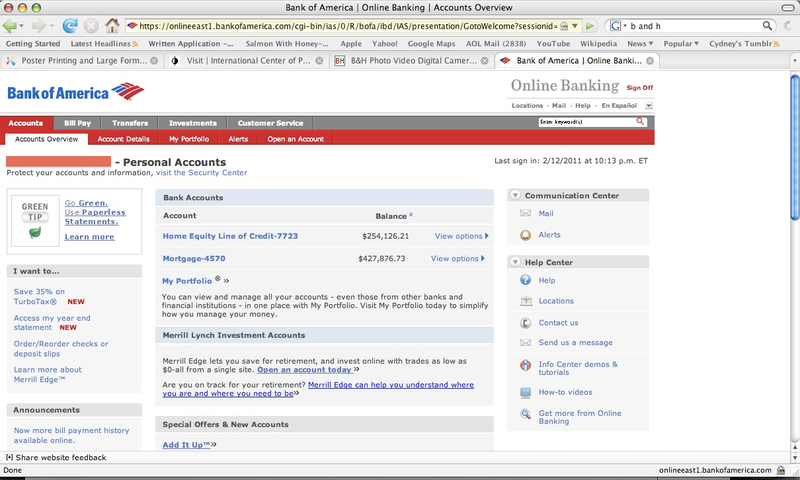Go to the browser Home icon
The image size is (800, 480).
[112, 25]
